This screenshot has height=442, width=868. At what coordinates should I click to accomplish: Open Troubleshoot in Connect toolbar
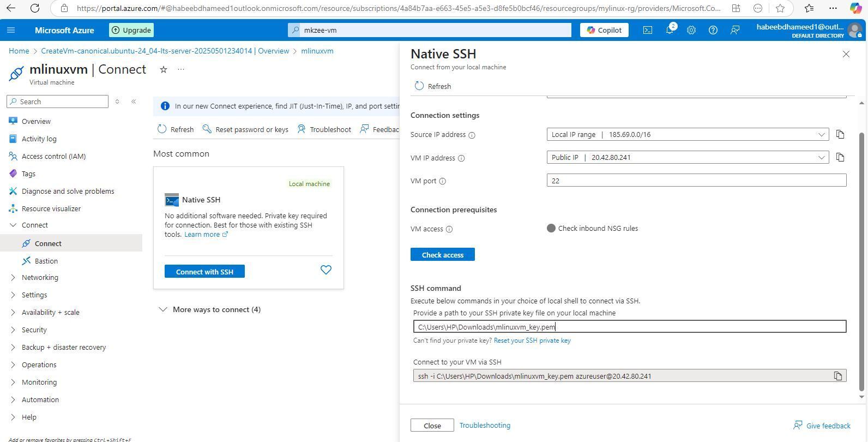click(324, 129)
